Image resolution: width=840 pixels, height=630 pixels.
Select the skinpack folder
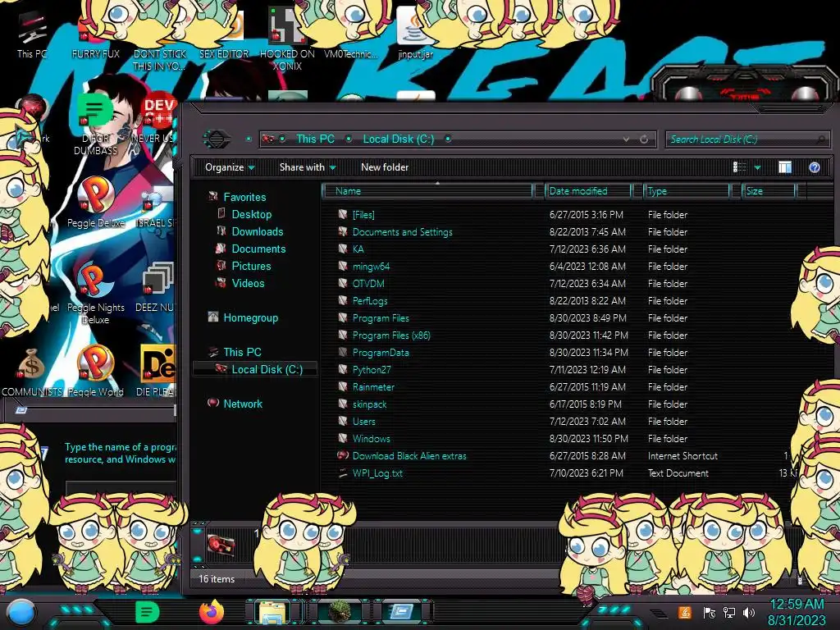369,404
